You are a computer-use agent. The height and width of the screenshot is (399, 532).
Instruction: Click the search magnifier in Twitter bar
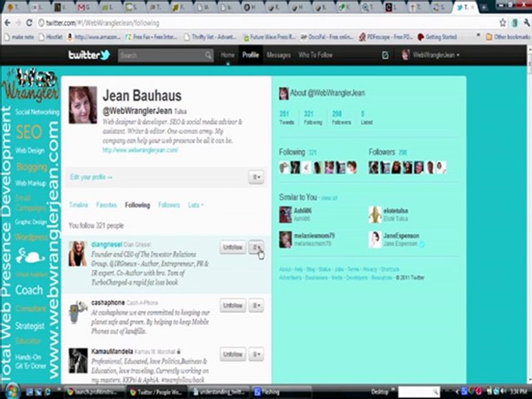208,55
